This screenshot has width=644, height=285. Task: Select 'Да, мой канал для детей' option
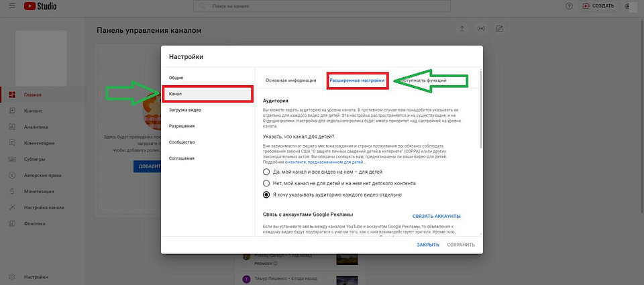coord(267,172)
